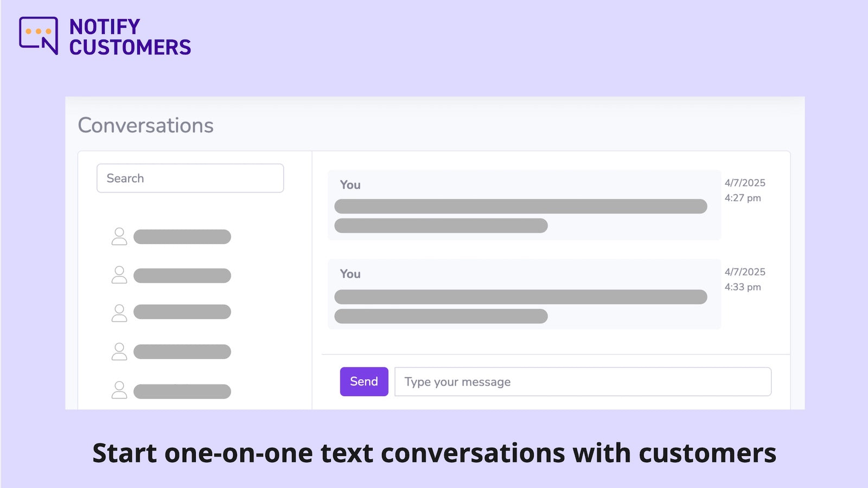This screenshot has height=488, width=868.
Task: Click the Send button
Action: 363,381
